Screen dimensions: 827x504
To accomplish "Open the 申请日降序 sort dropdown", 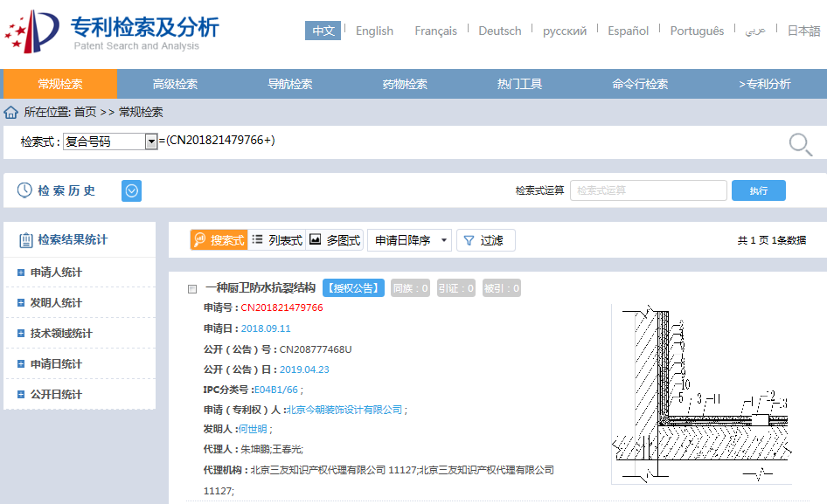I will pos(409,240).
